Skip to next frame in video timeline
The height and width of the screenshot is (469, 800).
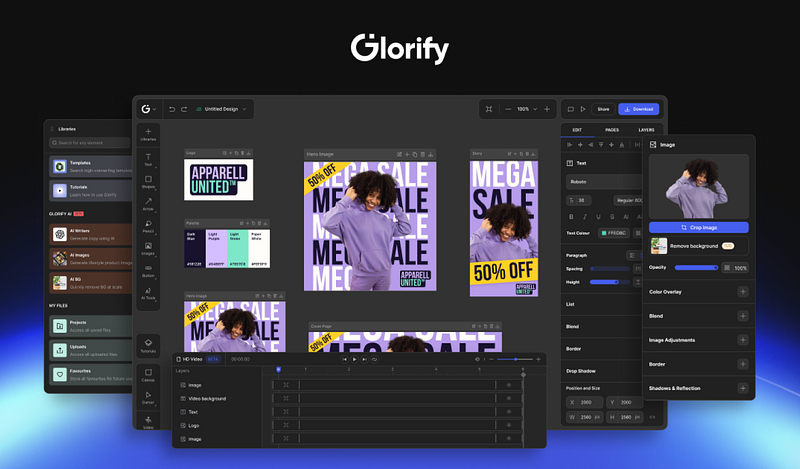[x=364, y=359]
